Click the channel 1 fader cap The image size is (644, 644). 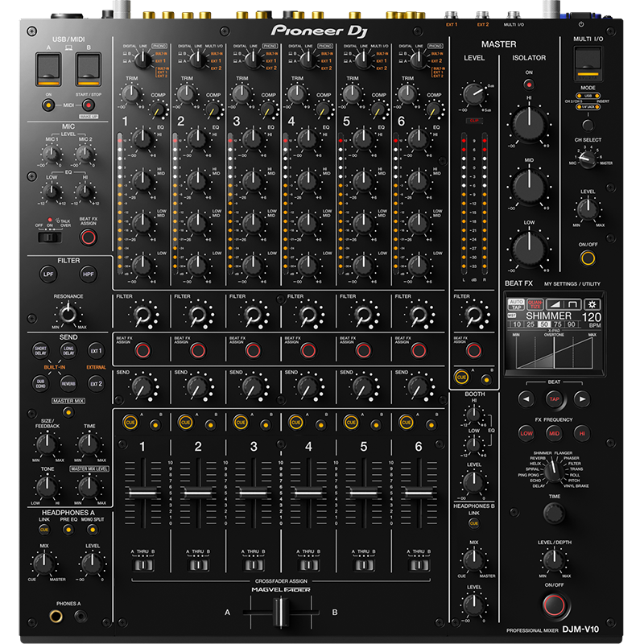143,493
